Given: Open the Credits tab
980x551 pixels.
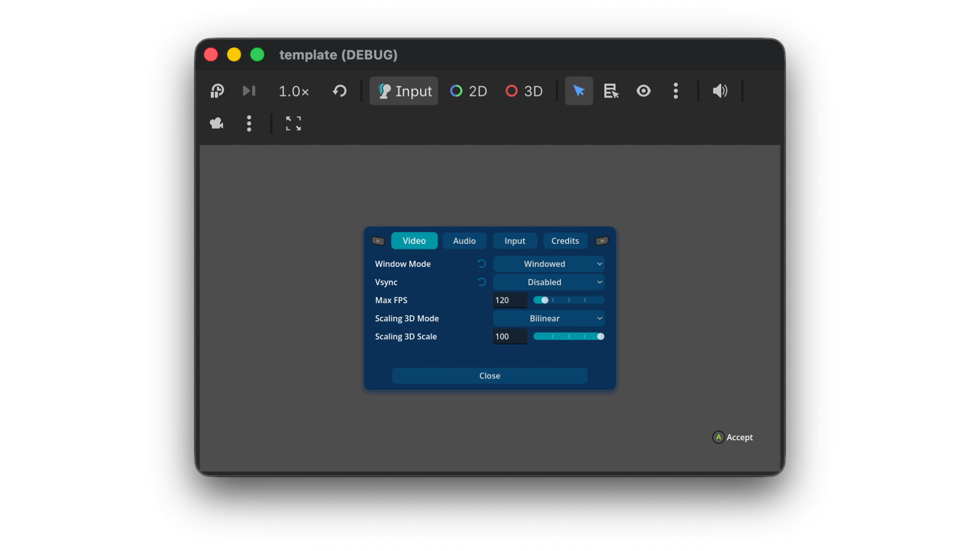Looking at the screenshot, I should [565, 241].
